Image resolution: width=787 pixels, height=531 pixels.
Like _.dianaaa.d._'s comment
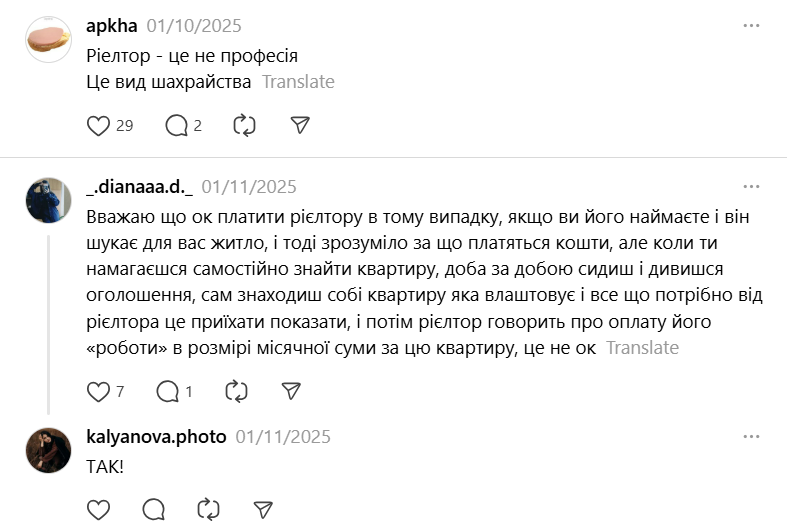pos(98,391)
